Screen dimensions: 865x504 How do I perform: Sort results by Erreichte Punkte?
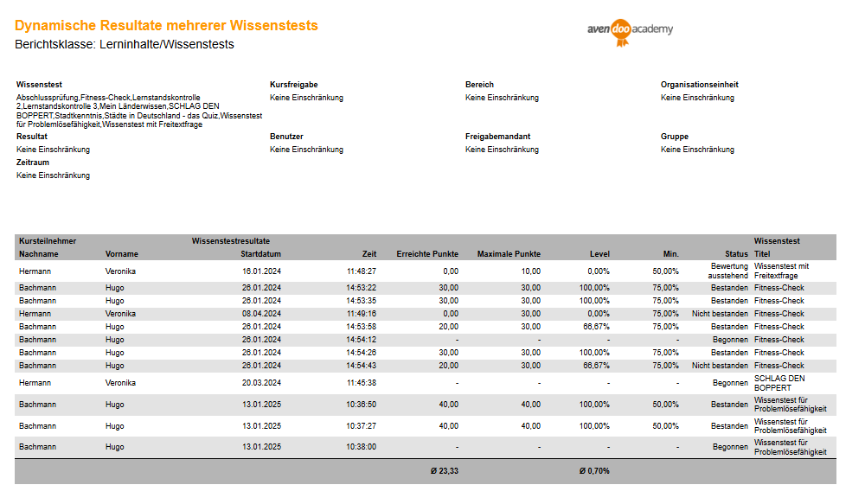(427, 254)
